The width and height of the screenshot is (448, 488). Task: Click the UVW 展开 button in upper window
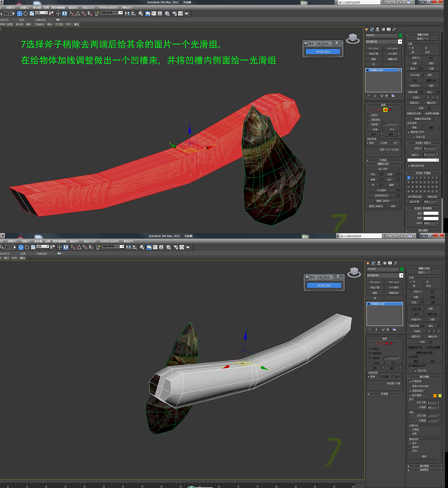(x=392, y=54)
